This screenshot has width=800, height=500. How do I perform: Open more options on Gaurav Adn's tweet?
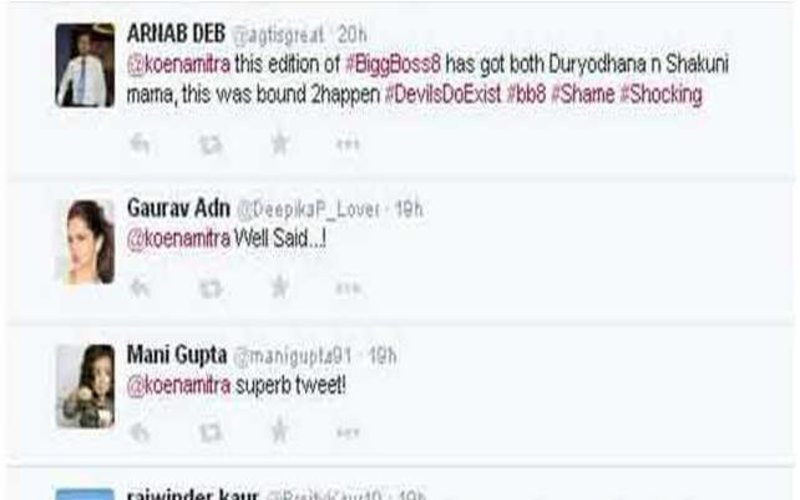point(348,289)
